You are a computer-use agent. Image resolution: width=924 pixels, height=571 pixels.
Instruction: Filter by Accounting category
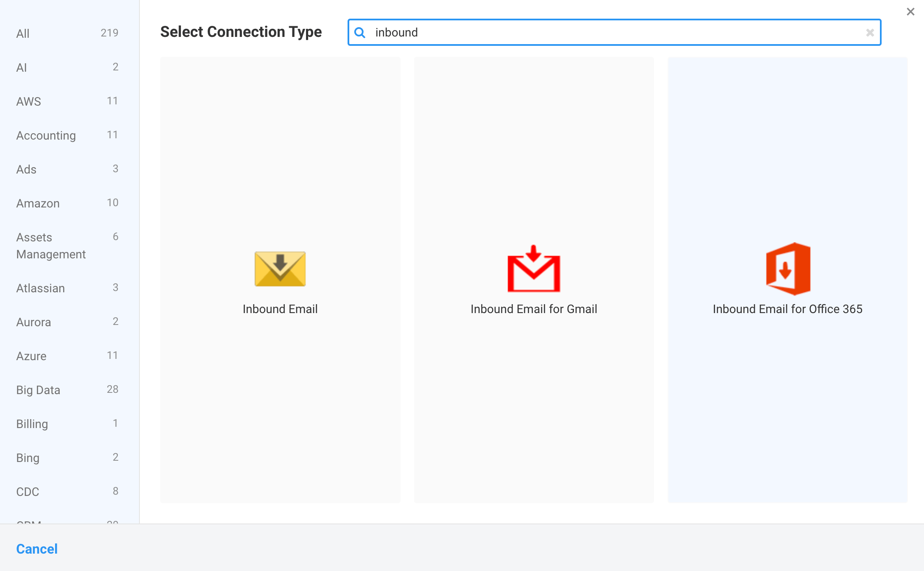[46, 135]
